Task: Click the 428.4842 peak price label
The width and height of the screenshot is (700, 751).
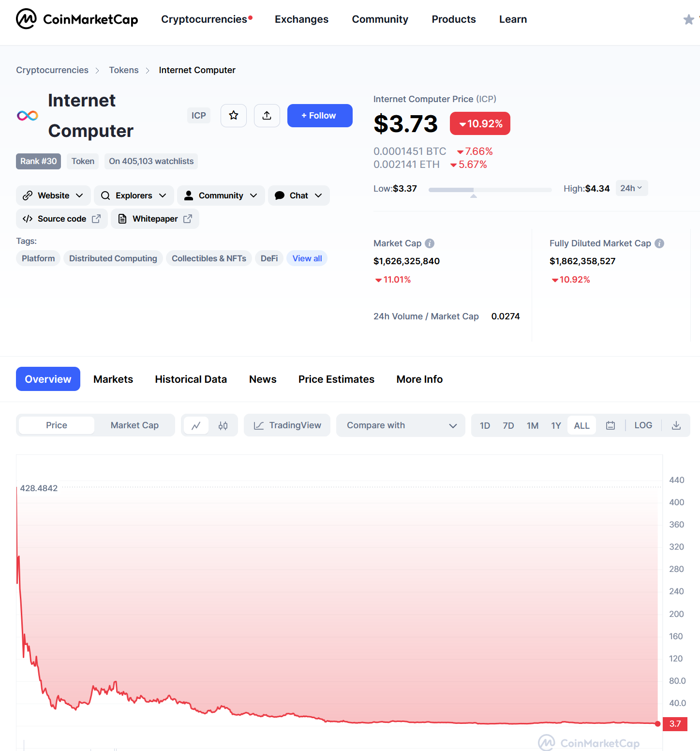Action: (39, 488)
